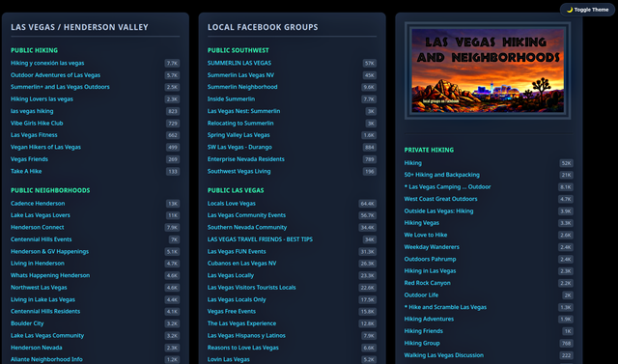This screenshot has width=618, height=364.
Task: Open the Locals Love Vegas group
Action: tap(232, 204)
